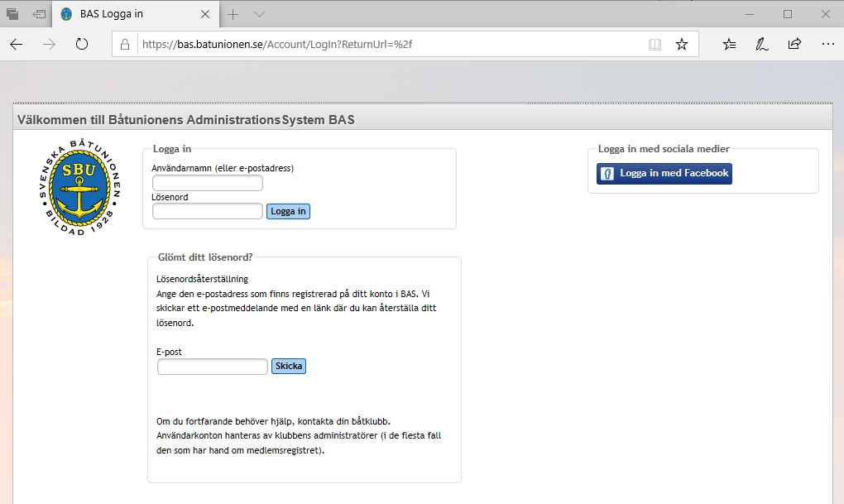The height and width of the screenshot is (504, 844).
Task: Minimize the browser window
Action: coord(750,15)
